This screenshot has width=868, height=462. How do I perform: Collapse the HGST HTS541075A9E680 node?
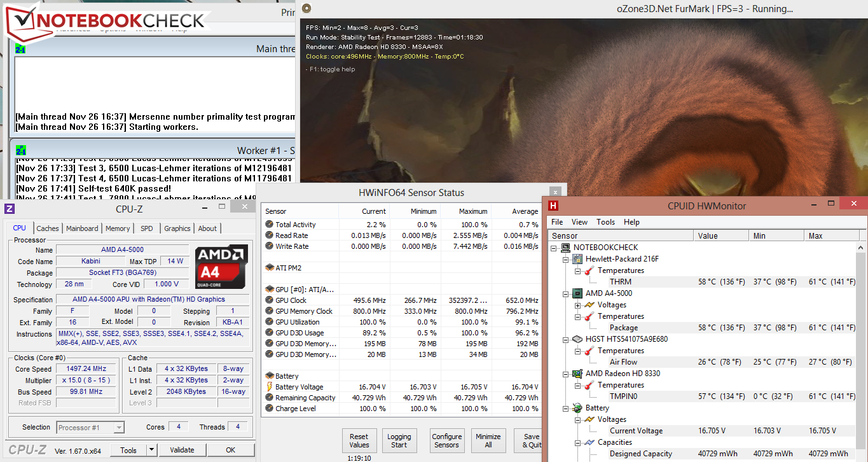(566, 339)
